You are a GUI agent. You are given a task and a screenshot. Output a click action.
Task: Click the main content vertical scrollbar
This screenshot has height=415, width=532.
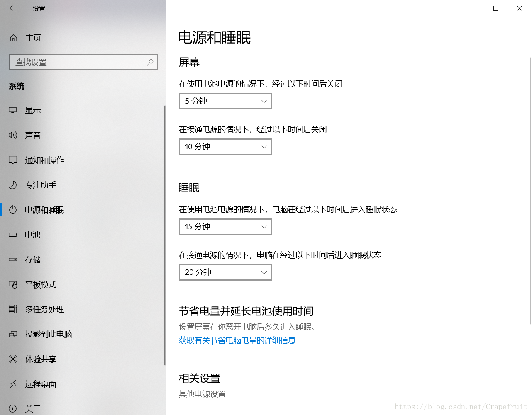pyautogui.click(x=530, y=191)
